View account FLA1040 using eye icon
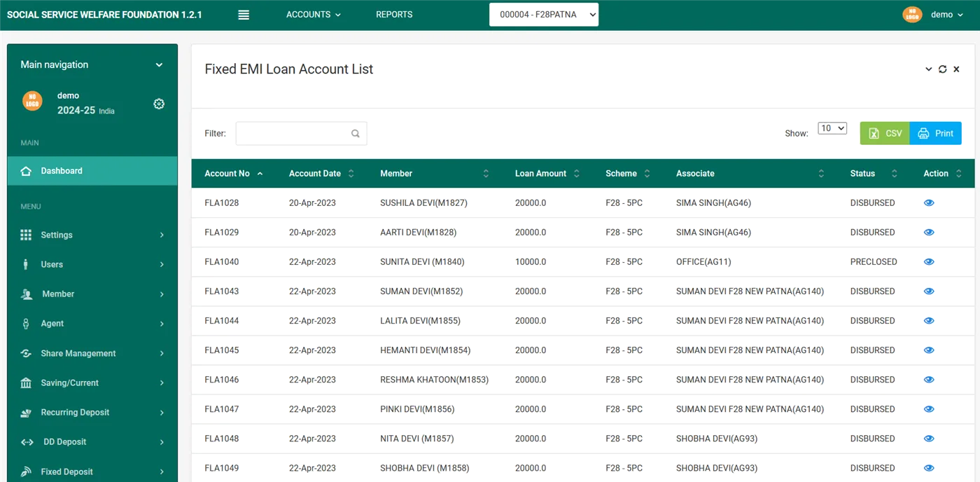The image size is (980, 482). tap(929, 262)
